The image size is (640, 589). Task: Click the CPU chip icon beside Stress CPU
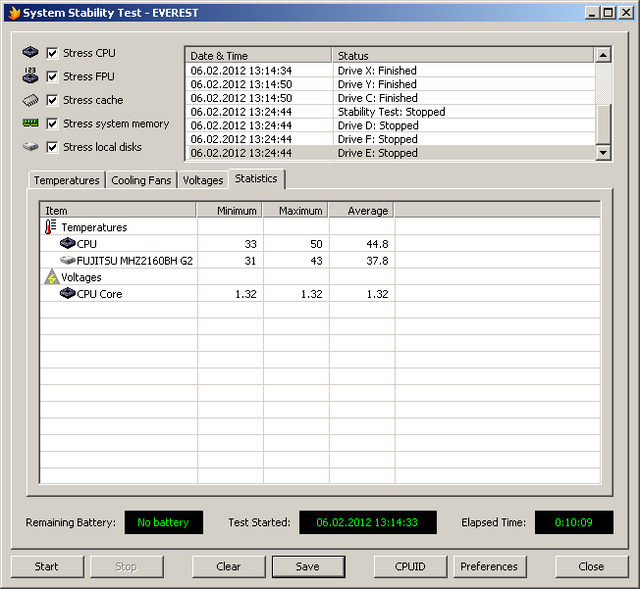[31, 53]
